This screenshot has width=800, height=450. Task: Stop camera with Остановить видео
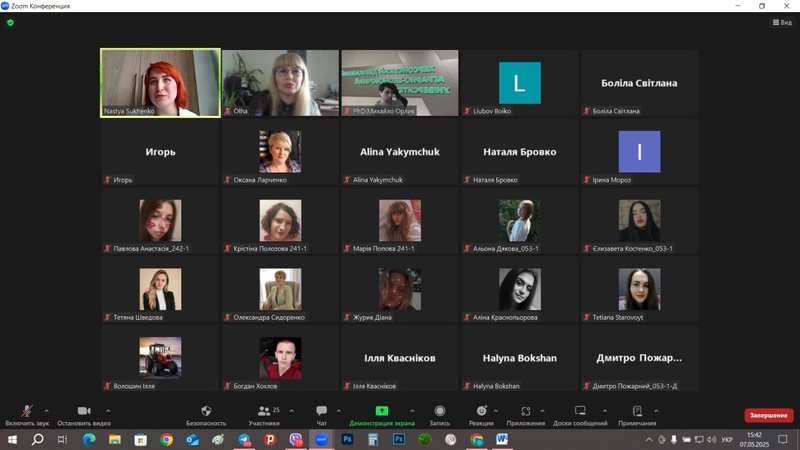click(x=83, y=412)
